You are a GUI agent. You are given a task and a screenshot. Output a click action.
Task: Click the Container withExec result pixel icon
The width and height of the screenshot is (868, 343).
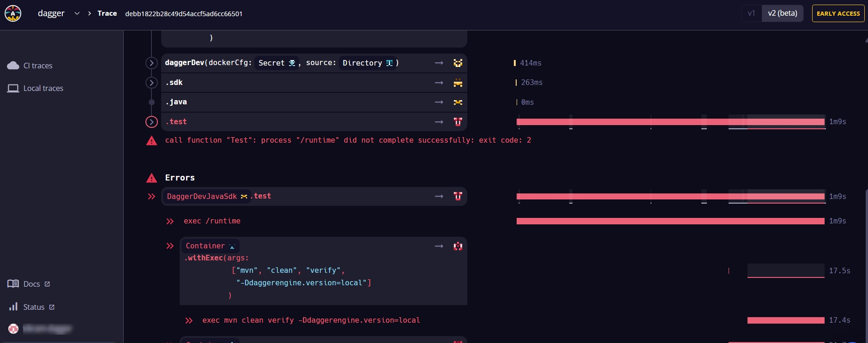coord(458,246)
